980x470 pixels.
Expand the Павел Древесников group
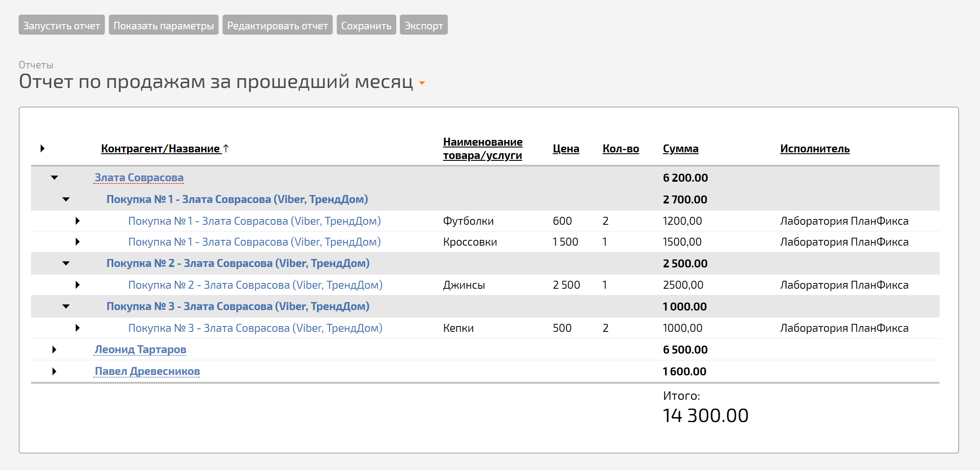pyautogui.click(x=54, y=371)
